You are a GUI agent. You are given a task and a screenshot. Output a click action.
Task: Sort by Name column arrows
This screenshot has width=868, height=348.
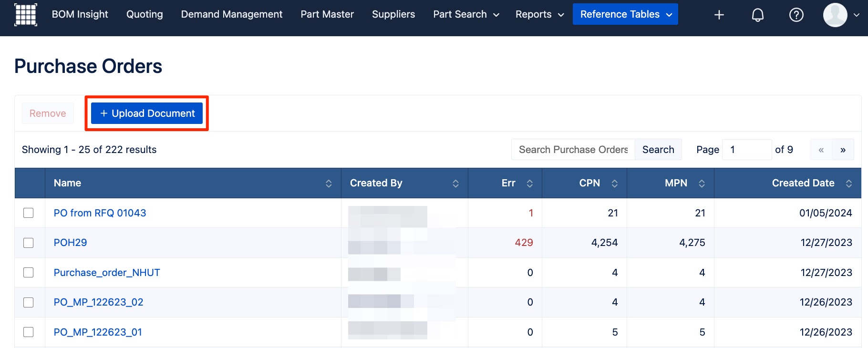coord(329,184)
